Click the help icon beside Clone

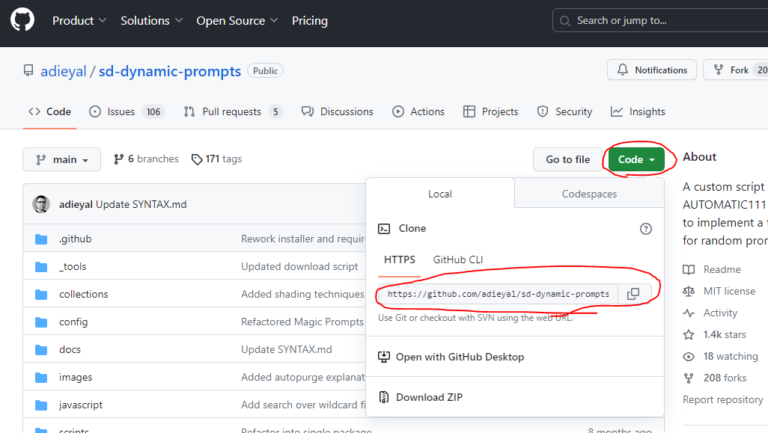[x=645, y=229]
